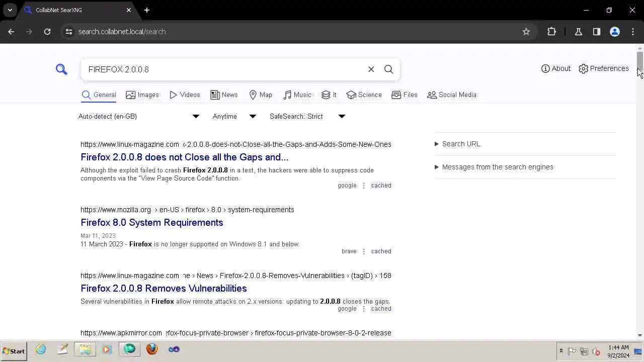Image resolution: width=644 pixels, height=362 pixels.
Task: Open the Anytime time range dropdown
Action: pos(234,116)
